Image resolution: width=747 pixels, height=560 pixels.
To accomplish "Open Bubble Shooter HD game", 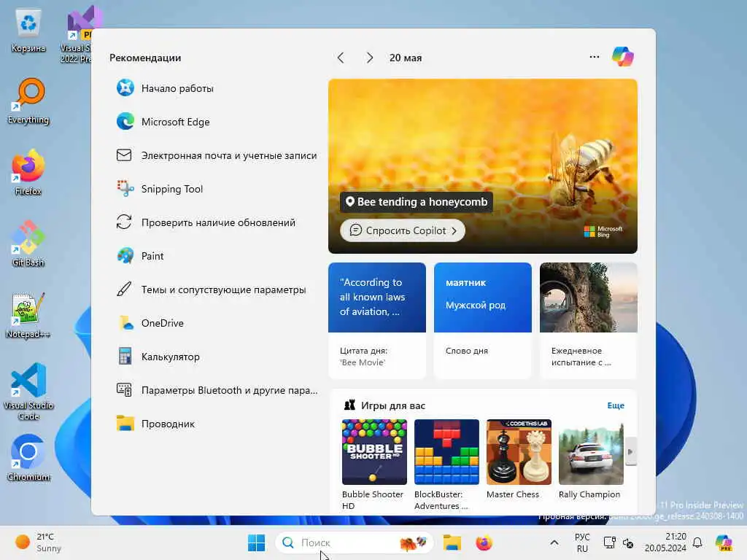I will point(374,464).
